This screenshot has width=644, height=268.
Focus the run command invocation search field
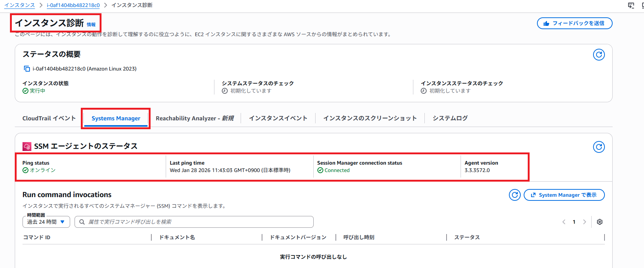pyautogui.click(x=199, y=222)
